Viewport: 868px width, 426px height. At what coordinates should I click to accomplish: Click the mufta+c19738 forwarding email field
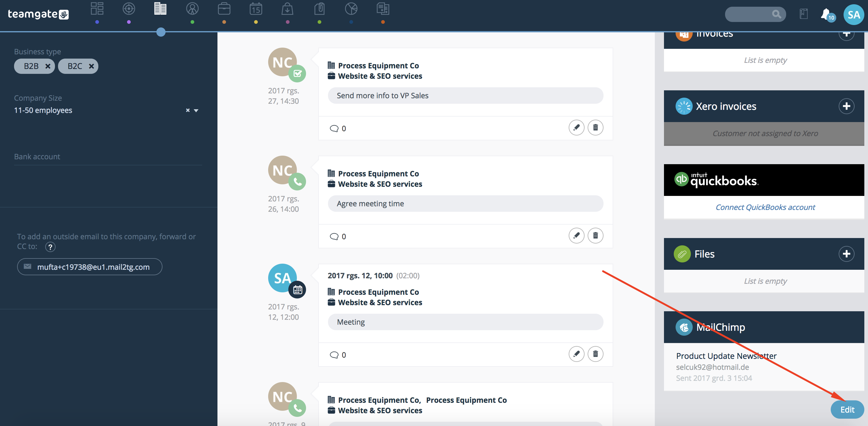click(x=89, y=267)
